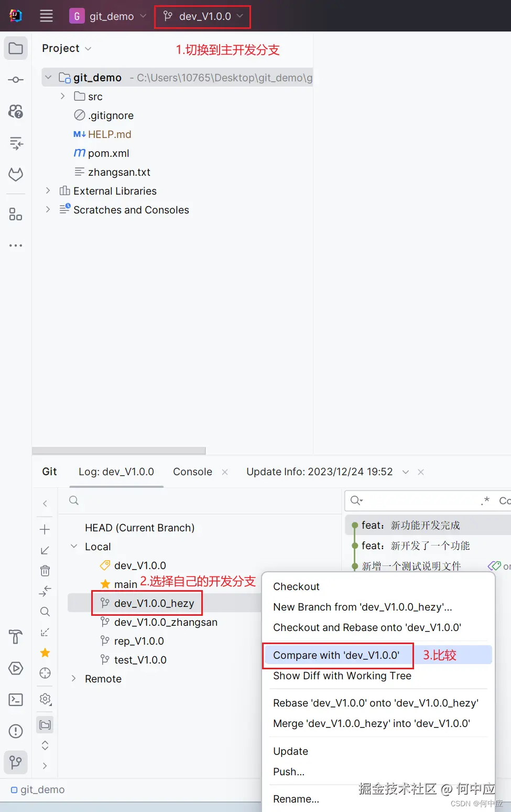This screenshot has width=511, height=812.
Task: Expand the src folder
Action: (63, 96)
